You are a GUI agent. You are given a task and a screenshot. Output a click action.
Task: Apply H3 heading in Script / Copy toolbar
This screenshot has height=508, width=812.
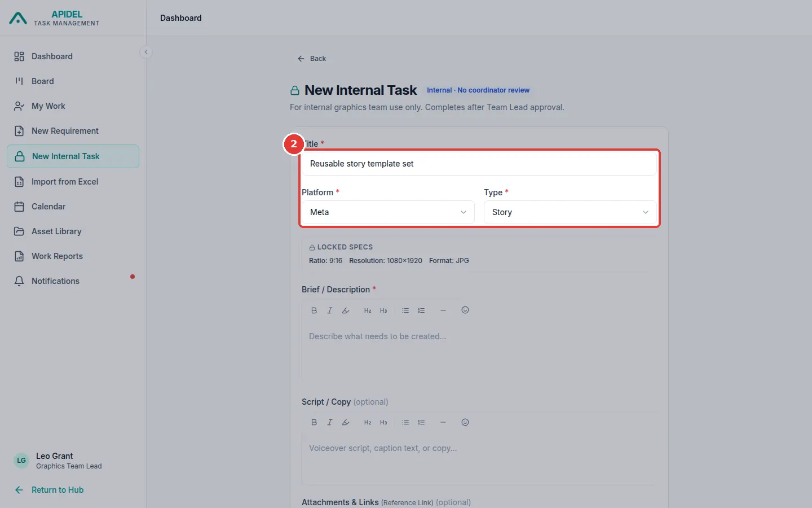click(x=383, y=422)
